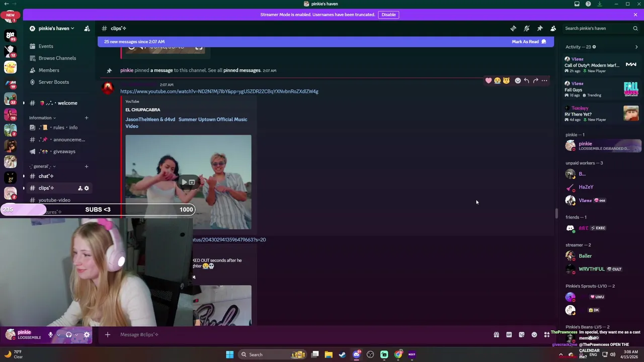Open the youtube-video channel
Image resolution: width=644 pixels, height=362 pixels.
click(x=59, y=200)
